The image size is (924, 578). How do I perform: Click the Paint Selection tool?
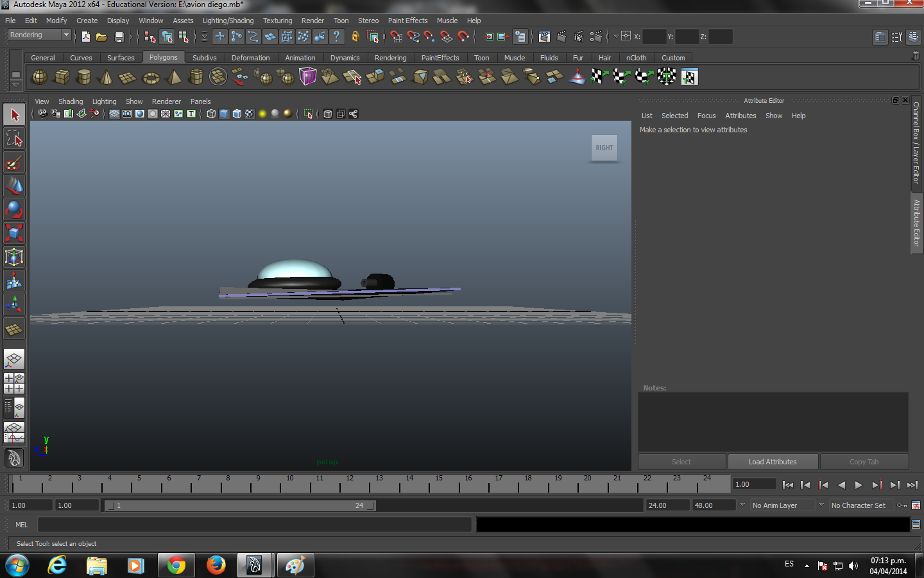[14, 162]
